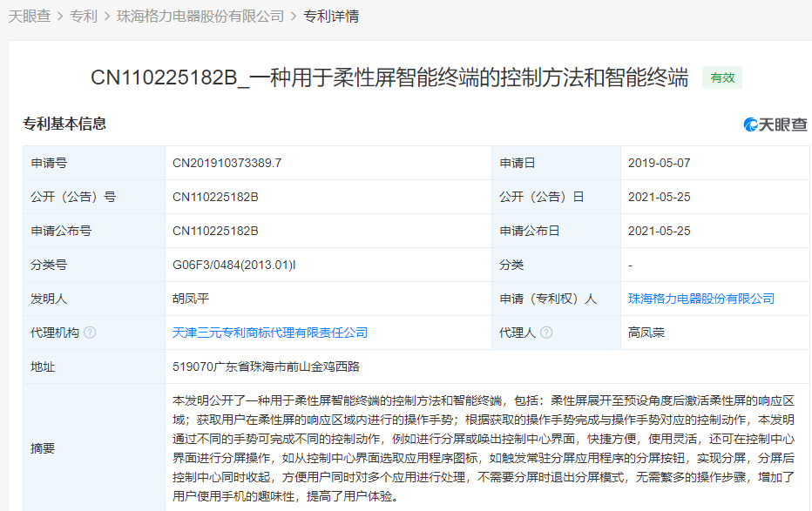Click the 天眼查 logo watermark
The image size is (812, 511).
[x=775, y=124]
